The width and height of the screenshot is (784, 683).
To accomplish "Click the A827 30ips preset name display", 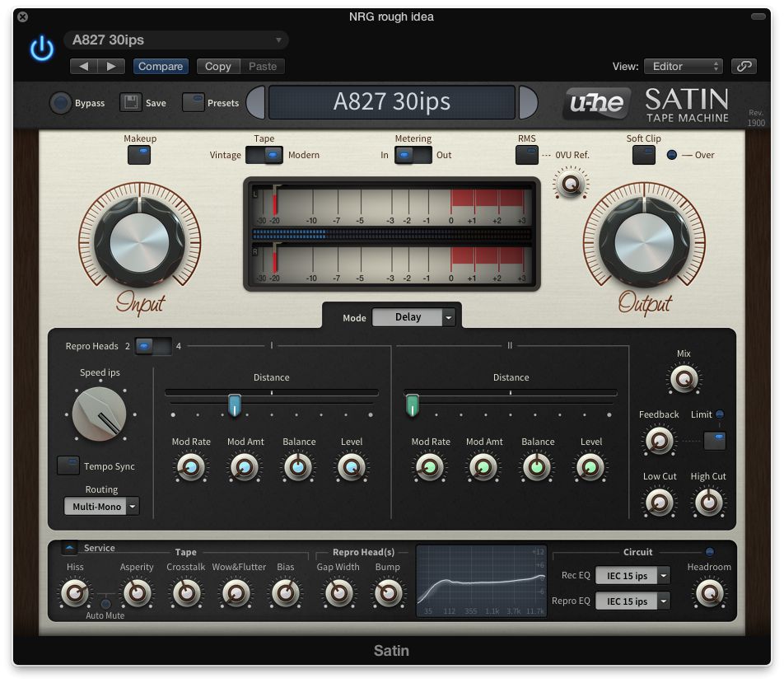I will coord(392,102).
